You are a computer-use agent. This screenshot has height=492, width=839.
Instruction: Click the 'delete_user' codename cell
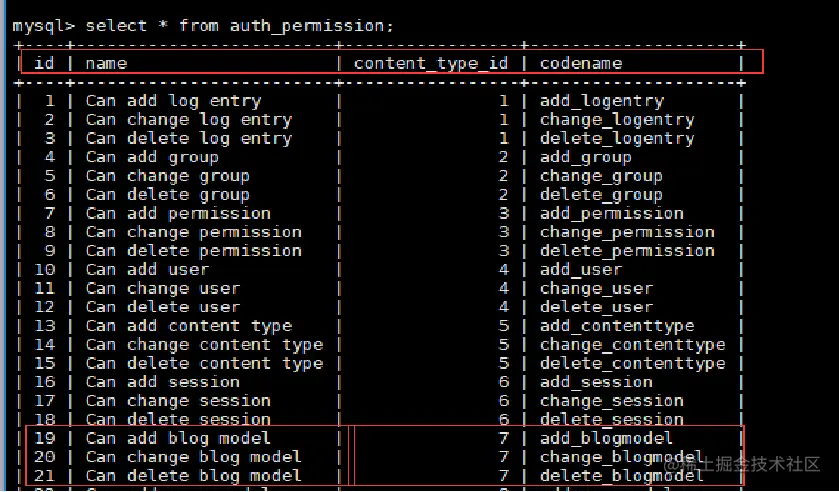597,307
